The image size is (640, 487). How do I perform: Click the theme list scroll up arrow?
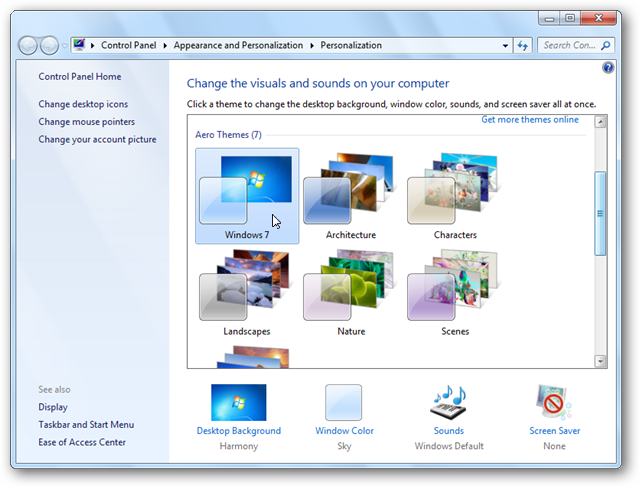point(600,122)
